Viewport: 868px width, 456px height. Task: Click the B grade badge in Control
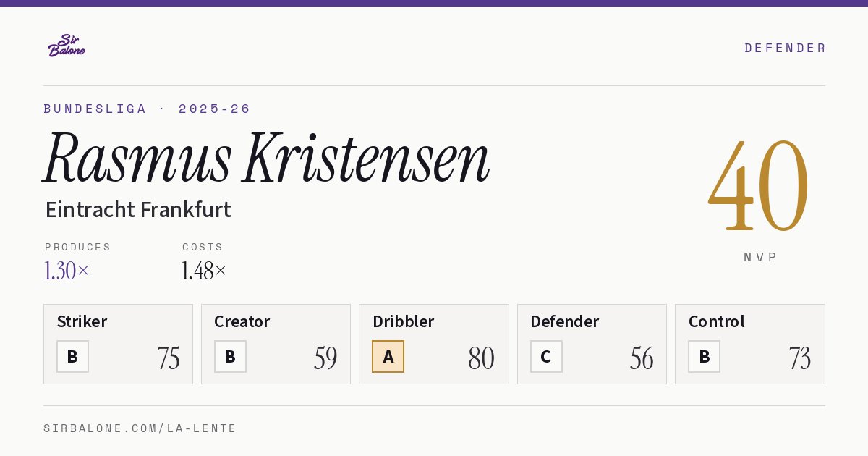point(704,356)
